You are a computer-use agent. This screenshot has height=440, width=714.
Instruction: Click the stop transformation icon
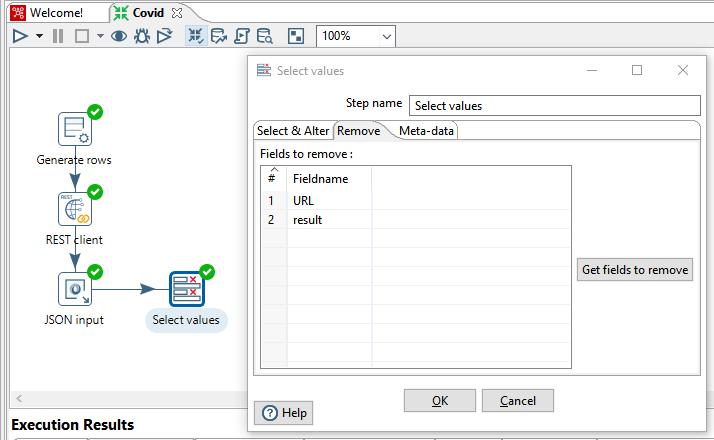pyautogui.click(x=82, y=36)
